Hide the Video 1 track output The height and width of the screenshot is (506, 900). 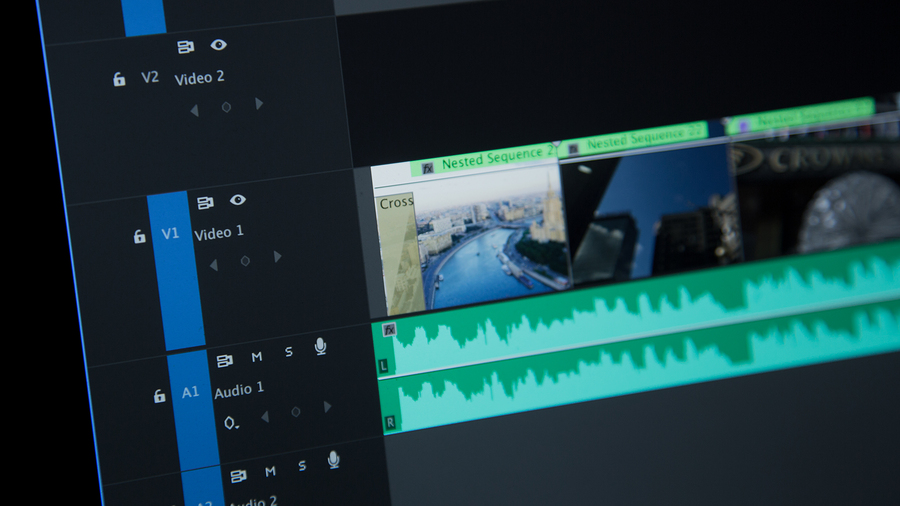[238, 200]
